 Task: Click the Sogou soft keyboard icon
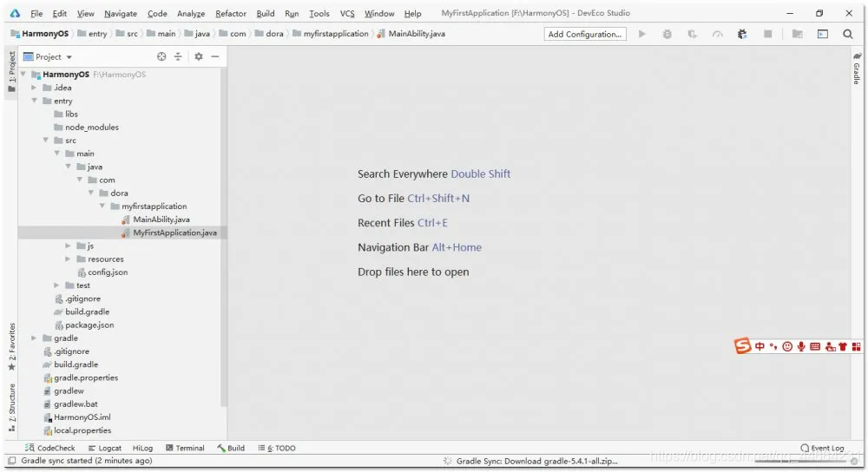point(815,346)
